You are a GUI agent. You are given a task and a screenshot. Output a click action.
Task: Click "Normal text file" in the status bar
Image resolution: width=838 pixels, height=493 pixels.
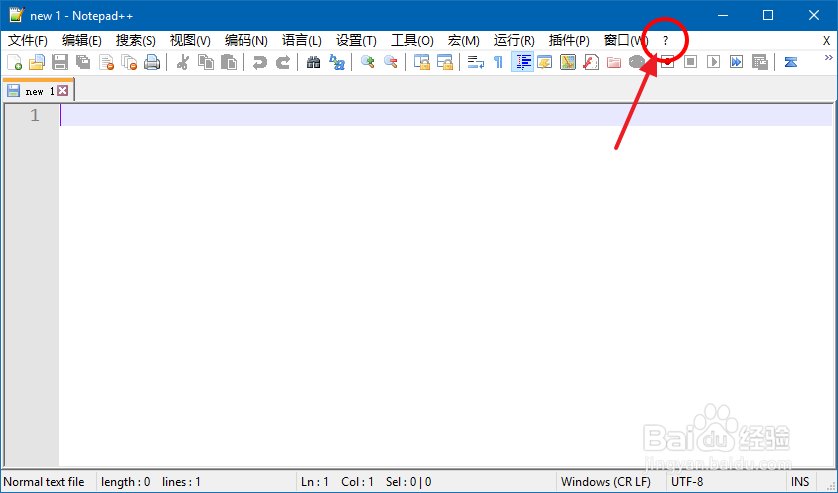click(x=44, y=482)
